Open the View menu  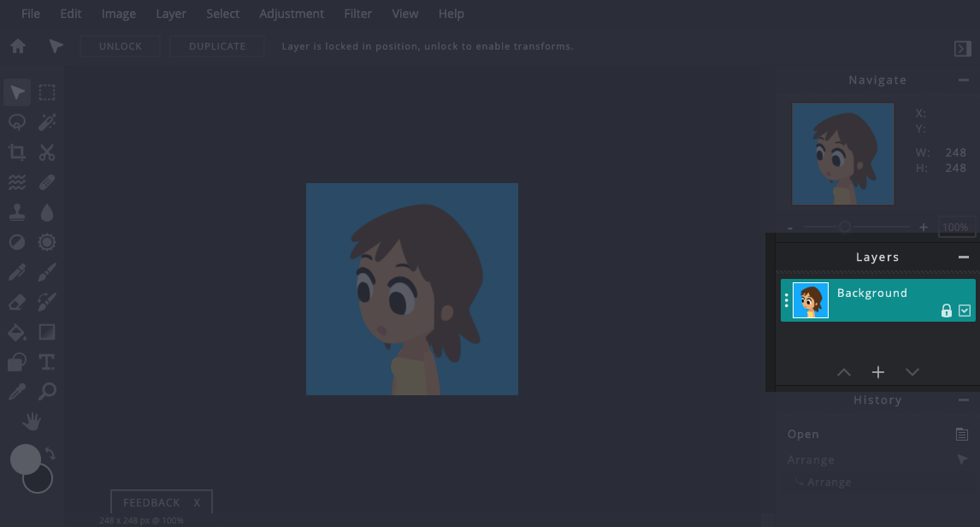click(x=405, y=14)
